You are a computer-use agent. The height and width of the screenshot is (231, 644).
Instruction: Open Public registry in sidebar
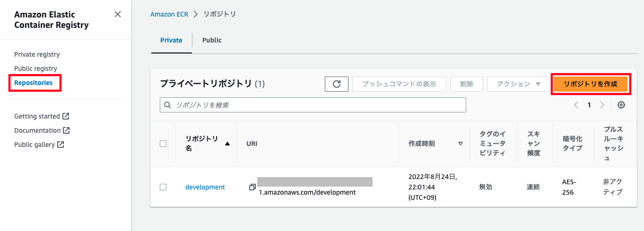(35, 68)
